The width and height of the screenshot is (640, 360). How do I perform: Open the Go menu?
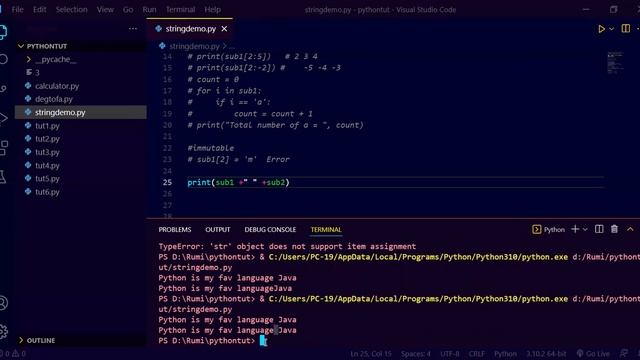[x=128, y=9]
